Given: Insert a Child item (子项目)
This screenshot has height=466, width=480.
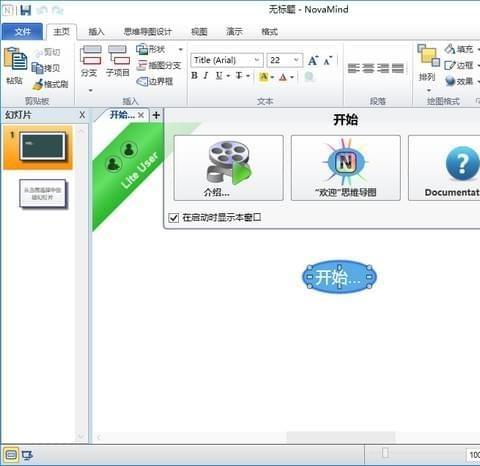Looking at the screenshot, I should point(118,61).
